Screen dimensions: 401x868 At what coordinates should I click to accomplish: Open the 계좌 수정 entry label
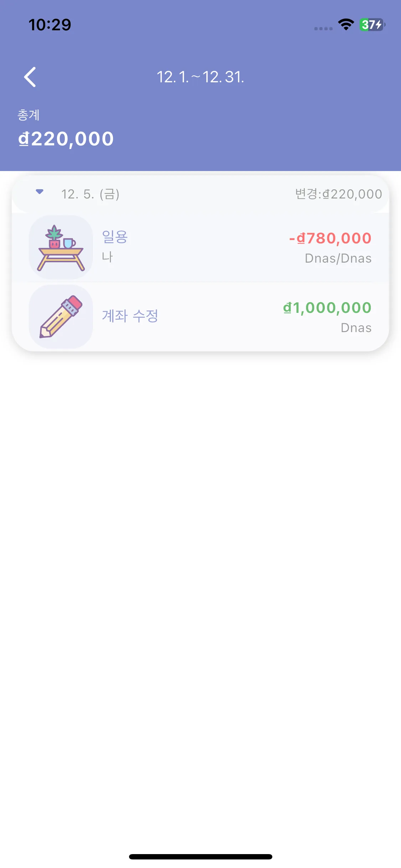130,316
